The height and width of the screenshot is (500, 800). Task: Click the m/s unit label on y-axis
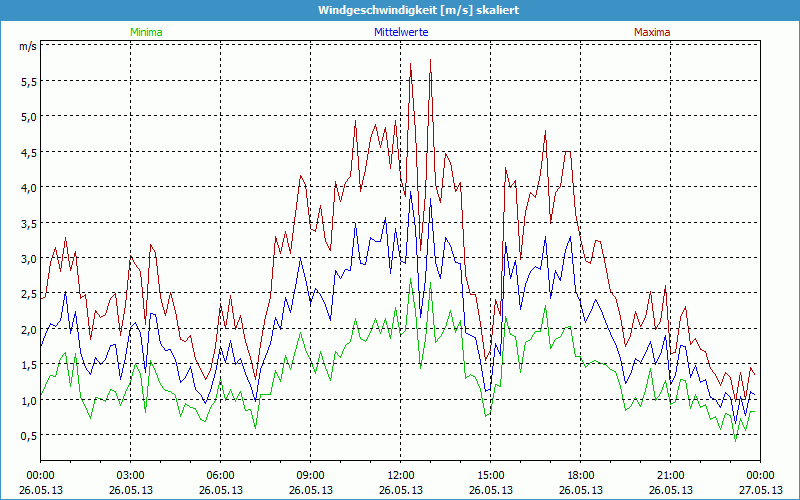click(28, 46)
